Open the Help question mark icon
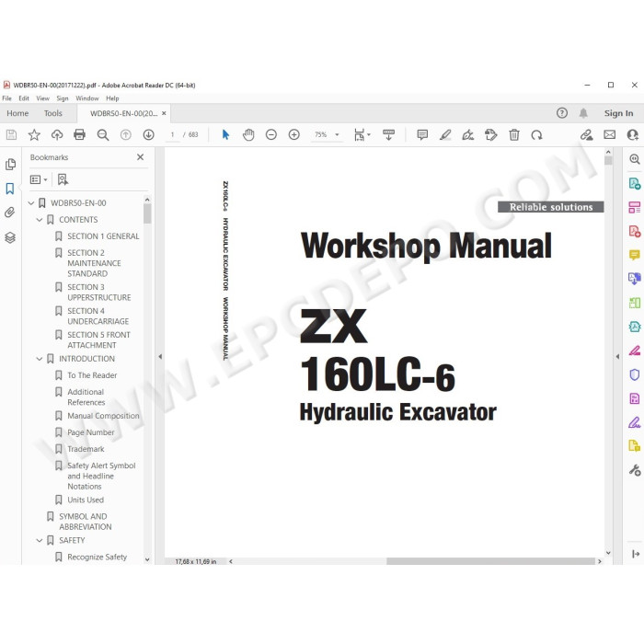This screenshot has width=644, height=644. click(562, 113)
